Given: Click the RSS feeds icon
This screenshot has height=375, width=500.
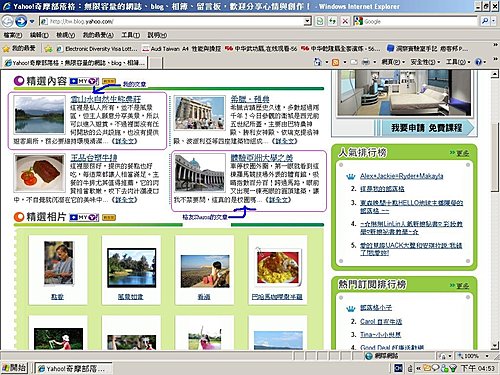Looking at the screenshot, I should (336, 62).
